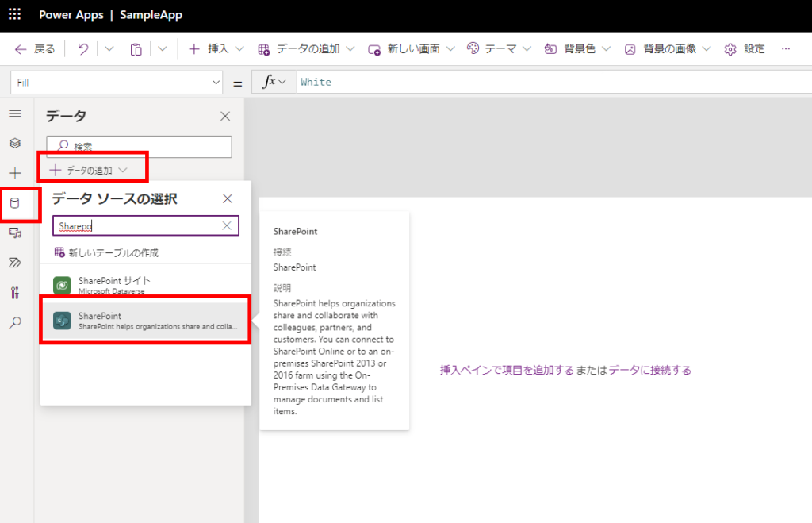Click the background color bucket icon
Screen dimensions: 812x523
(550, 48)
